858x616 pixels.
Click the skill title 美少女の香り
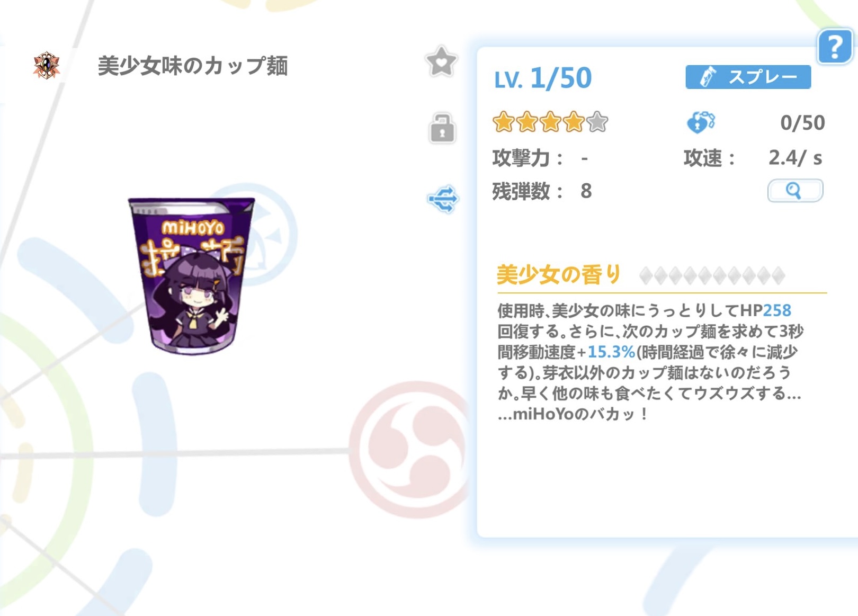click(558, 275)
